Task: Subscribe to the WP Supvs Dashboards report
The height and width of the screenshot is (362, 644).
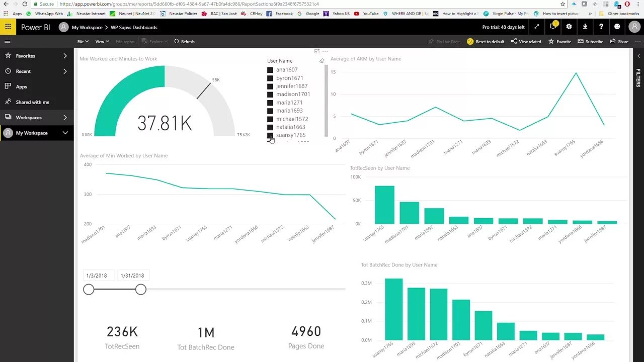Action: point(590,41)
